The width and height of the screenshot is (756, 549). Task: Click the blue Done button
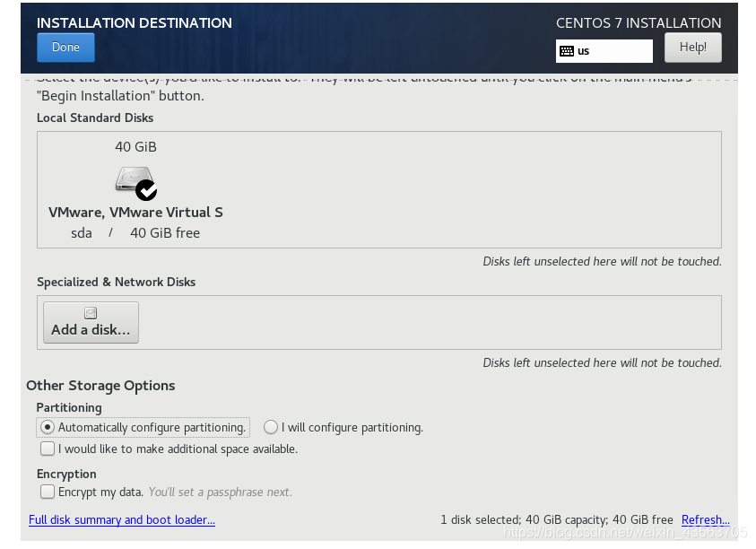point(65,48)
